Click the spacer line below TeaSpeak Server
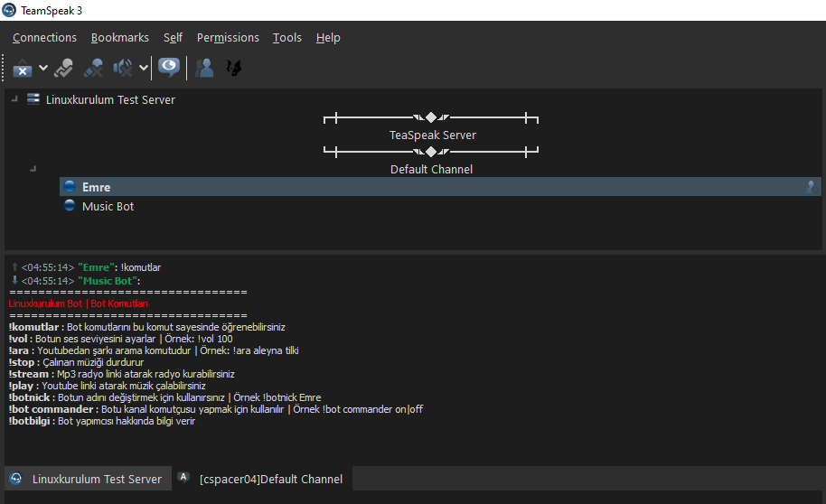 pos(431,153)
